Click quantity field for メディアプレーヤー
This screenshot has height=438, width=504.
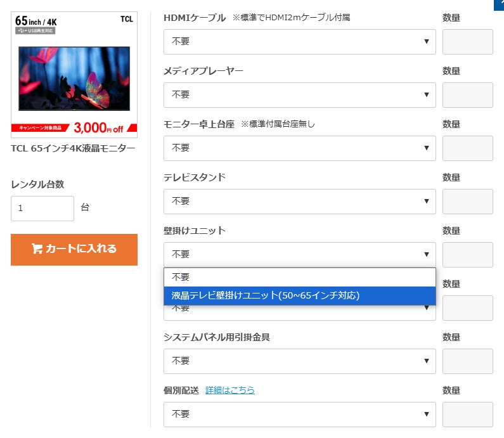coord(467,95)
